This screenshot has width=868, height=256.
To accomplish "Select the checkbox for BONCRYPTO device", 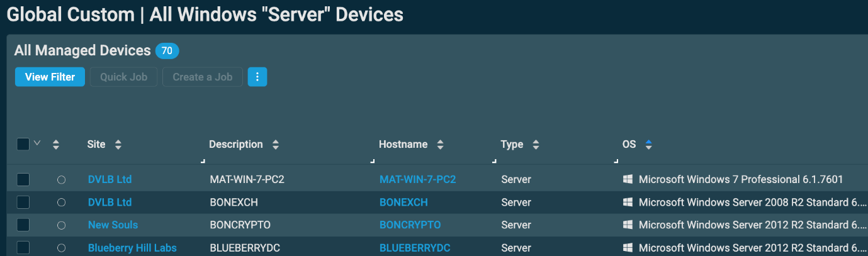I will [x=23, y=225].
